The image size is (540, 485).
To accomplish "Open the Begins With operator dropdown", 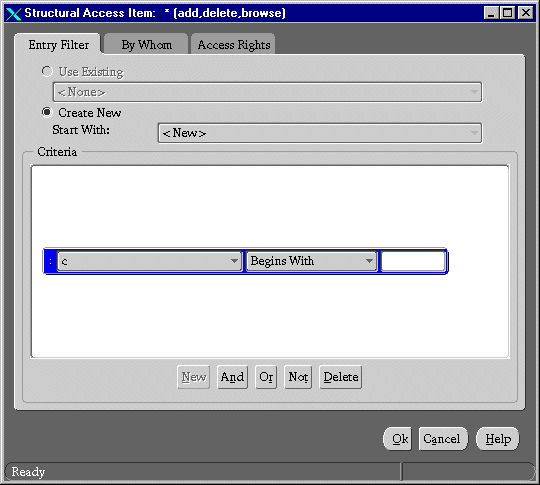I will [311, 261].
